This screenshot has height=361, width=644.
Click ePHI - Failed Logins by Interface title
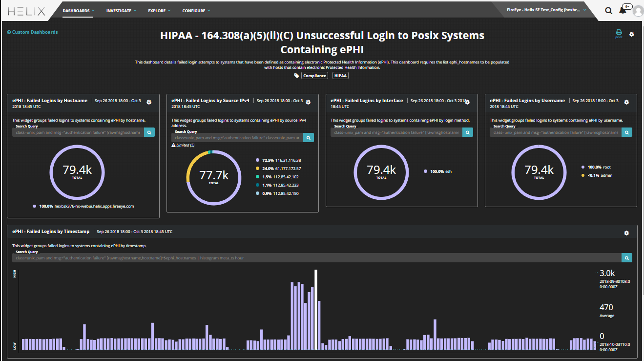(x=367, y=101)
